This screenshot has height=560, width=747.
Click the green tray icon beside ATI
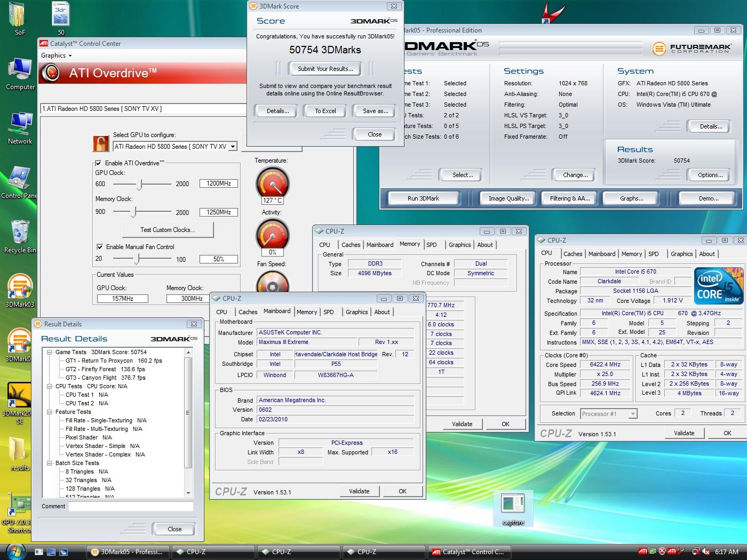[x=653, y=551]
